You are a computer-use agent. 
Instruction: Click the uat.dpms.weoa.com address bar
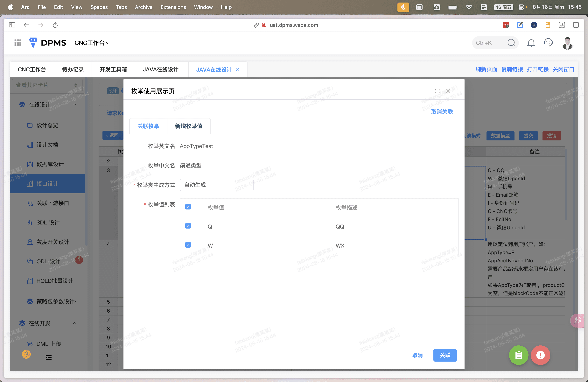coord(294,25)
